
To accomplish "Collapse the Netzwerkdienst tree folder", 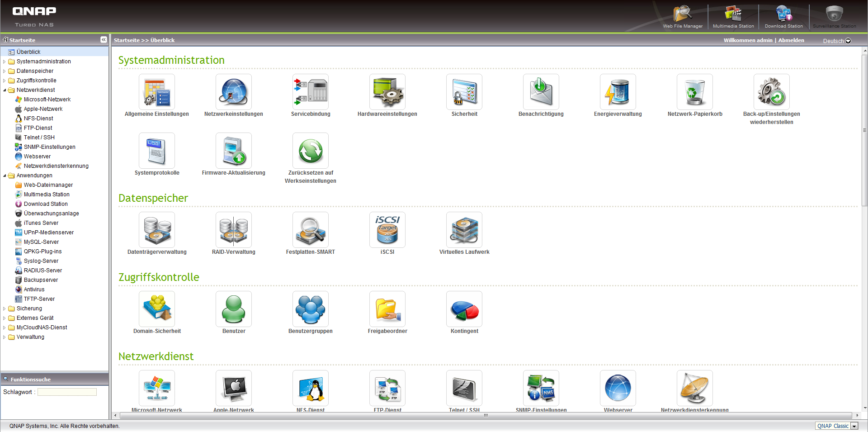I will coord(5,90).
